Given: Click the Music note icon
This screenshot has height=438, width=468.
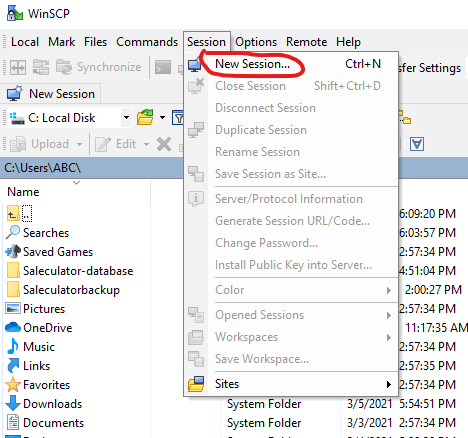Looking at the screenshot, I should 13,346.
